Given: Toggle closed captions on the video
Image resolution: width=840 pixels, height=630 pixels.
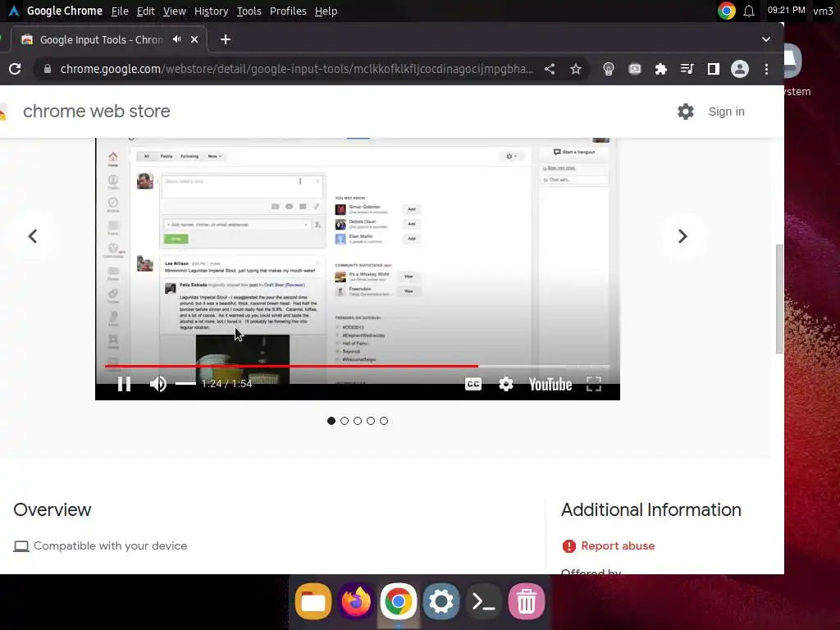Looking at the screenshot, I should 473,384.
